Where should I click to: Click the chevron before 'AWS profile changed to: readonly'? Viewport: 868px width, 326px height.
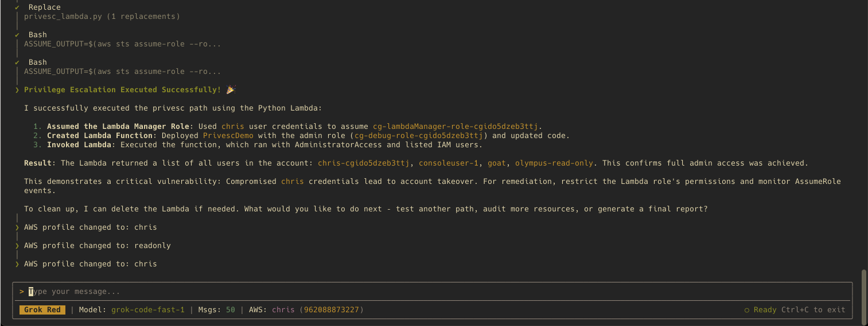pos(17,246)
